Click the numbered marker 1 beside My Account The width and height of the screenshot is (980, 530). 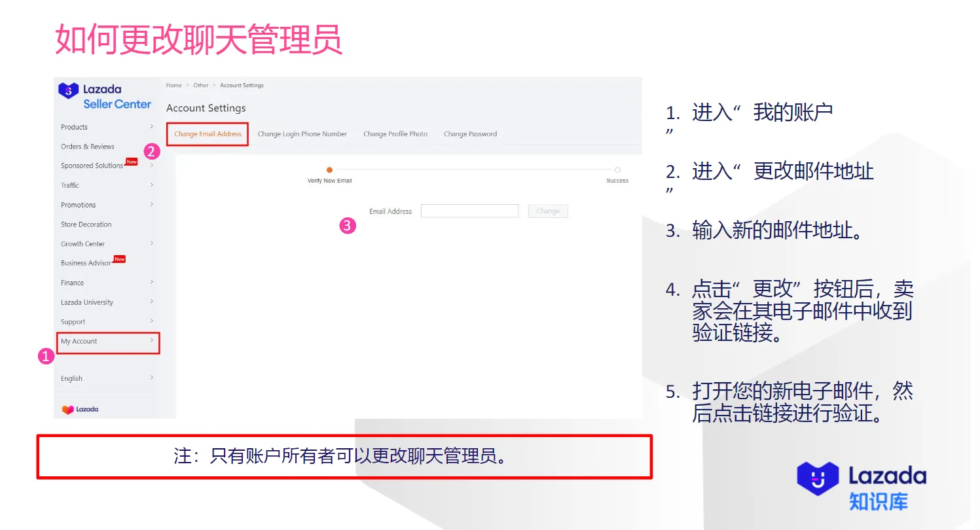point(45,356)
